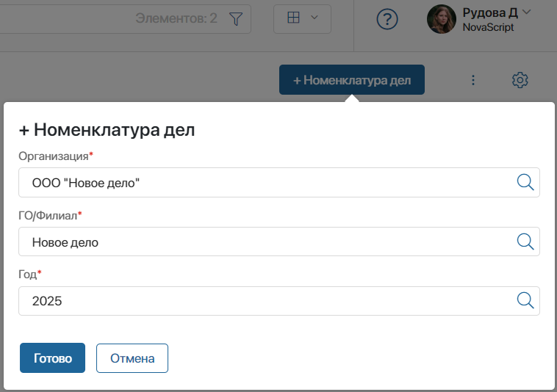Click the user avatar photo

pyautogui.click(x=442, y=19)
